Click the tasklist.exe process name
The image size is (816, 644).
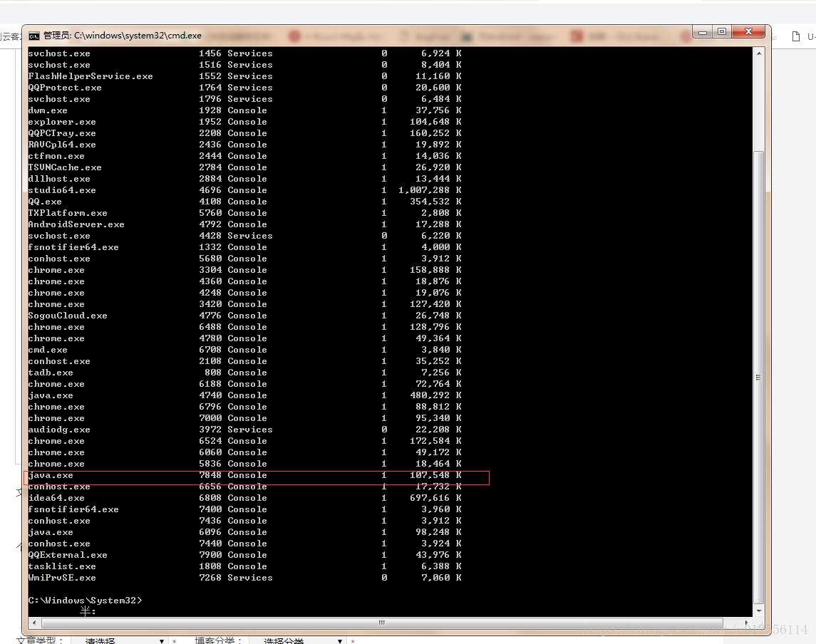(x=62, y=566)
